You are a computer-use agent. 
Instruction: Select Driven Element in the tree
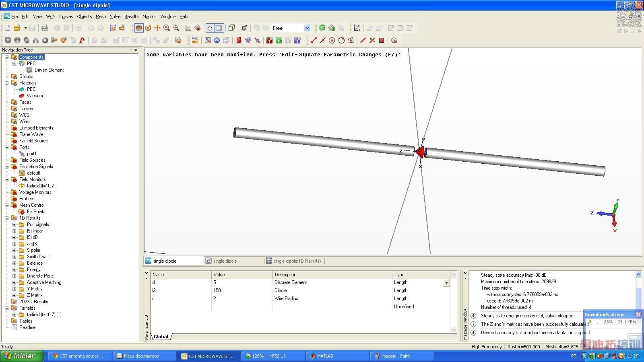coord(49,70)
